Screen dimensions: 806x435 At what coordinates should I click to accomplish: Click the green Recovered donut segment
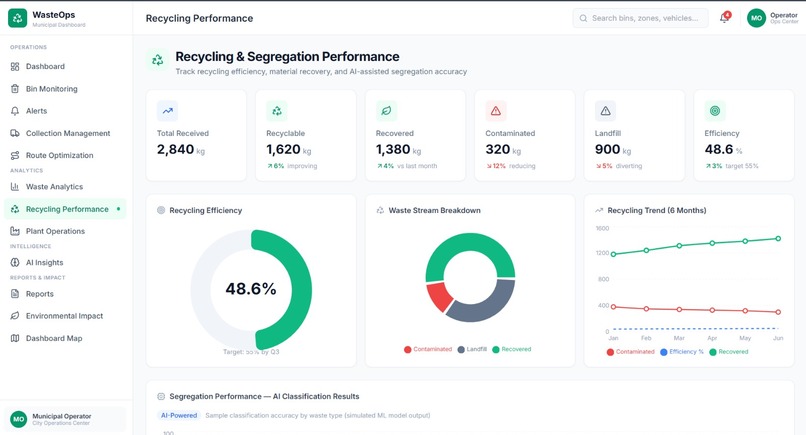(470, 242)
